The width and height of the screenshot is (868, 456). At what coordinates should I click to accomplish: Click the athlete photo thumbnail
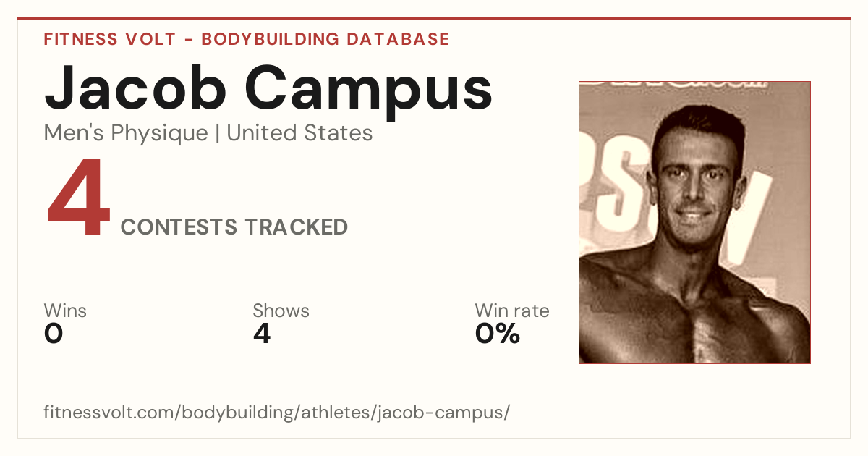tap(694, 222)
